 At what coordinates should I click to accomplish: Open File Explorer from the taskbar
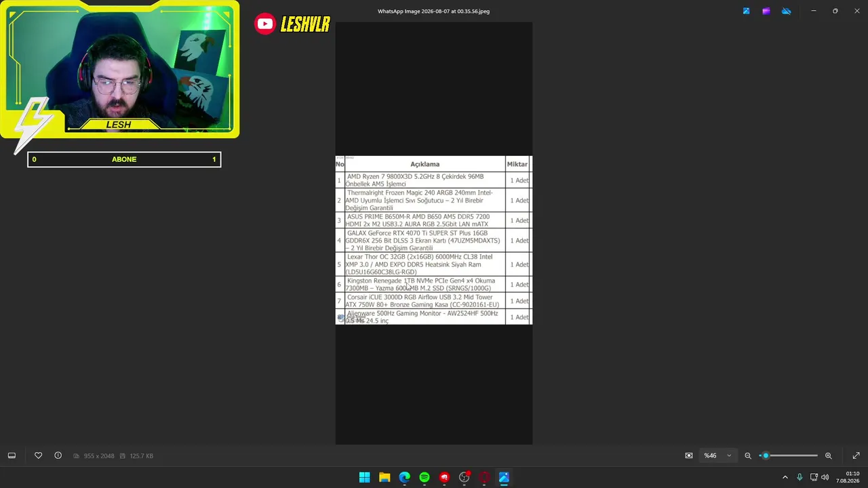(x=384, y=477)
